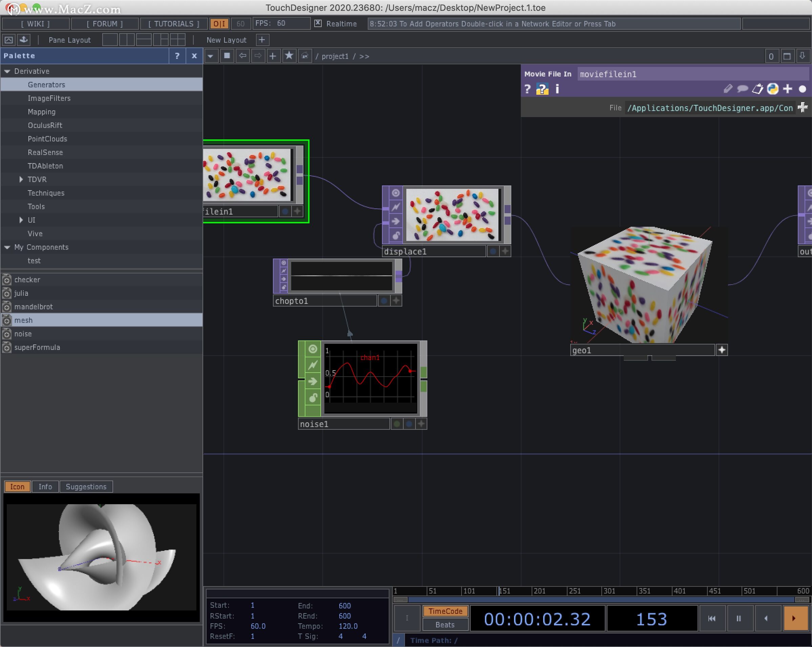This screenshot has height=647, width=812.
Task: Click the add network pane plus icon
Action: click(273, 56)
